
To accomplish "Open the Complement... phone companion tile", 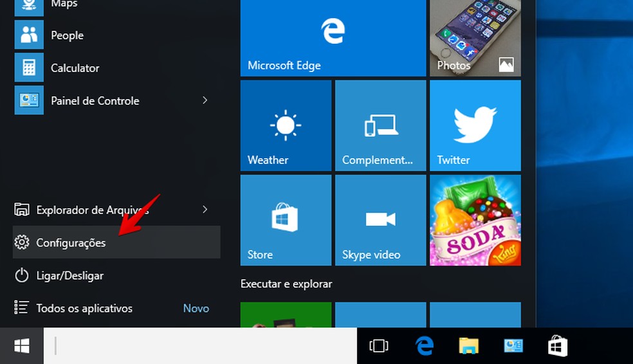I will tap(380, 125).
